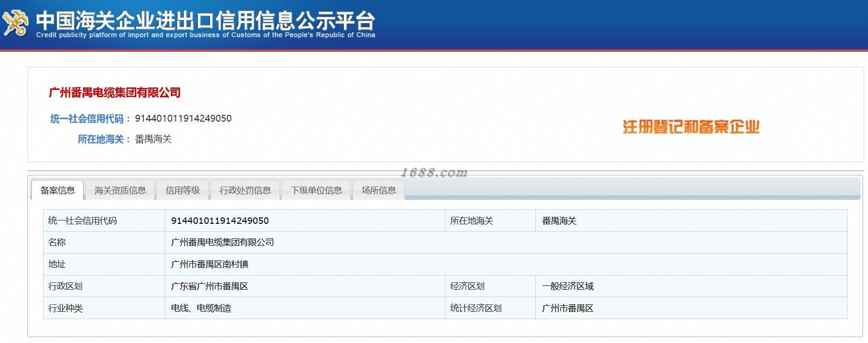868x343 pixels.
Task: Click the blue 统一社会信用代码 label in the header card
Action: click(x=90, y=119)
